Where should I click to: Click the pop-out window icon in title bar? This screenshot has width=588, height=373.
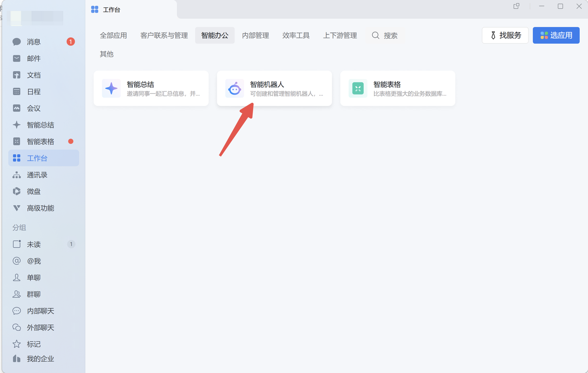(516, 6)
